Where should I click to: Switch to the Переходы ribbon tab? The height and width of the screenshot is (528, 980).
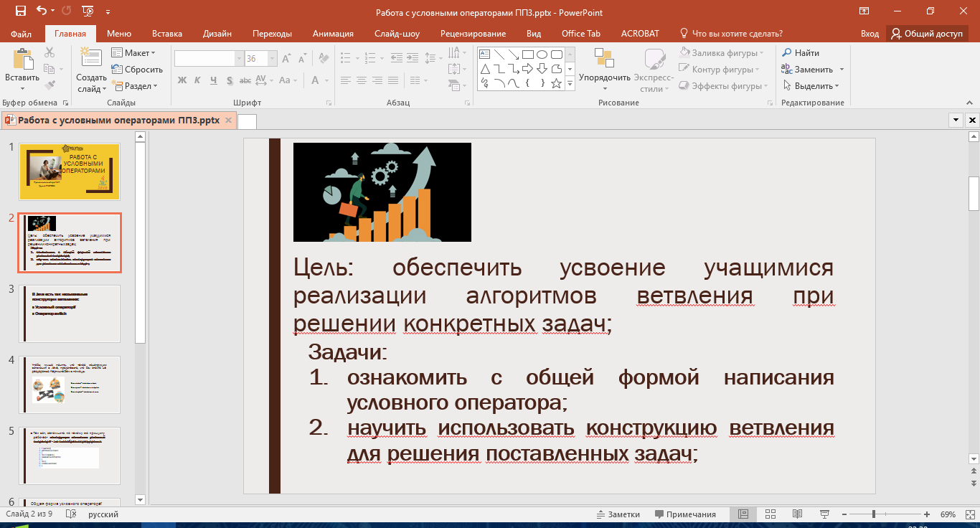coord(273,34)
